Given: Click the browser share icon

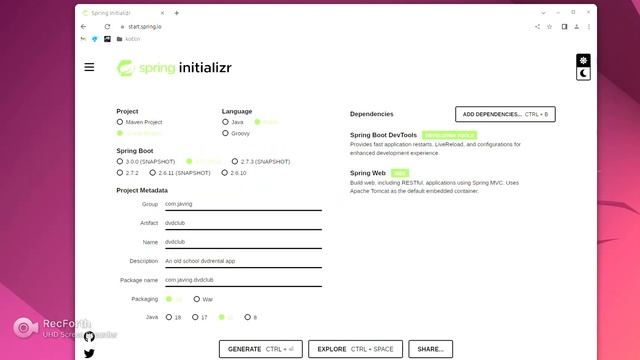Looking at the screenshot, I should pyautogui.click(x=537, y=27).
